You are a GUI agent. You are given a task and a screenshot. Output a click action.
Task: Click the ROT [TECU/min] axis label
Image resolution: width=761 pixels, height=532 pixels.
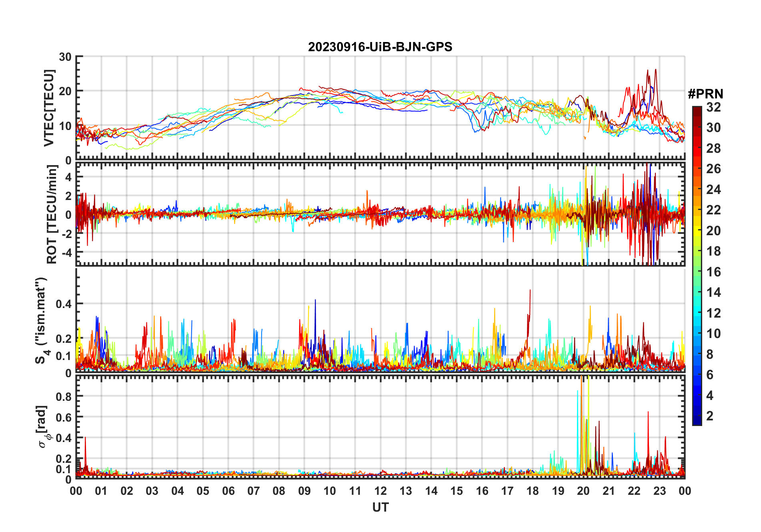point(52,214)
